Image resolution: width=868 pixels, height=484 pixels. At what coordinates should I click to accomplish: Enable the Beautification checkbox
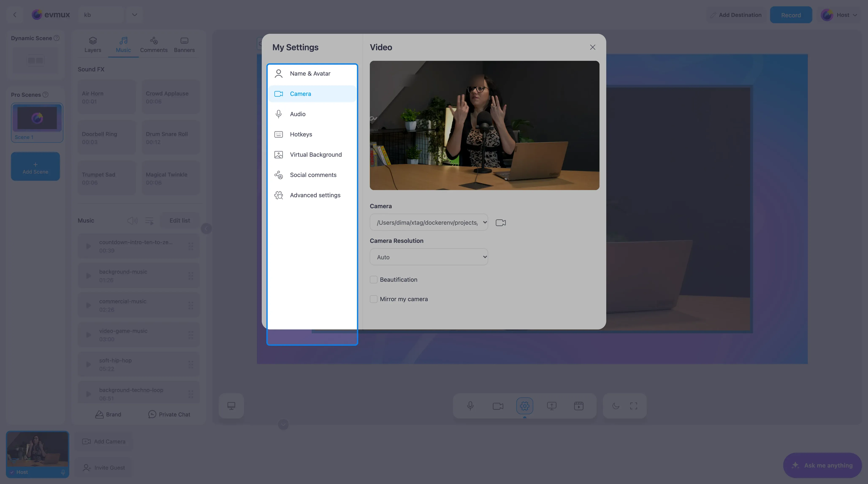[x=373, y=279]
